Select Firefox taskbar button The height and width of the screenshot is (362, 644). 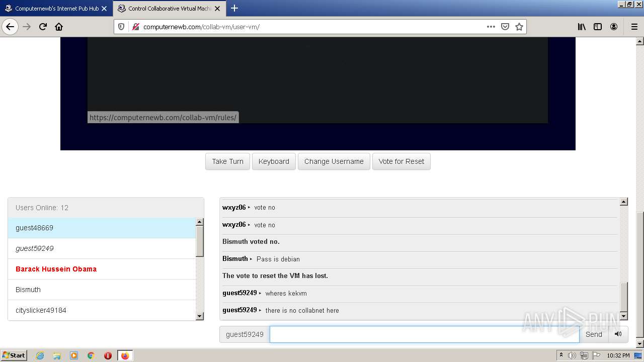(125, 355)
